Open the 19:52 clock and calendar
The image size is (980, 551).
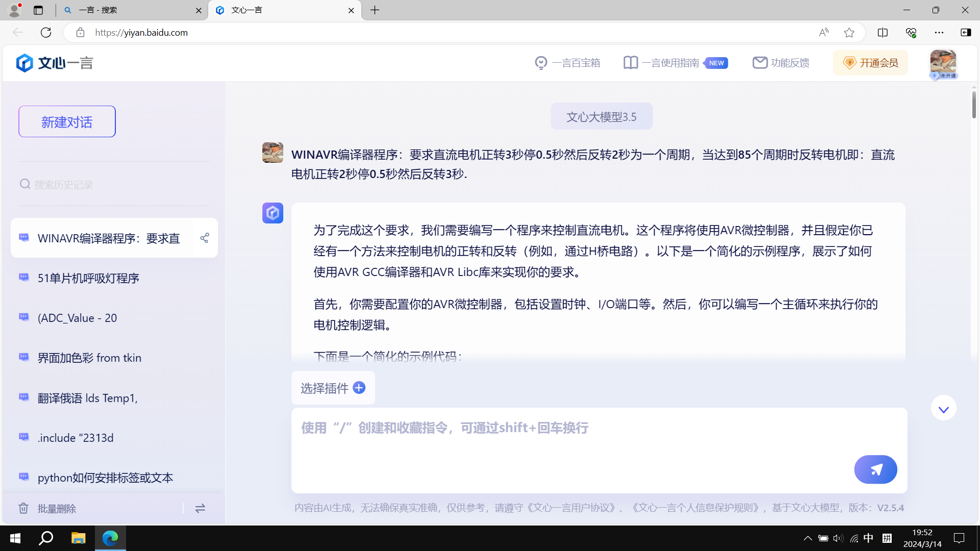coord(922,538)
